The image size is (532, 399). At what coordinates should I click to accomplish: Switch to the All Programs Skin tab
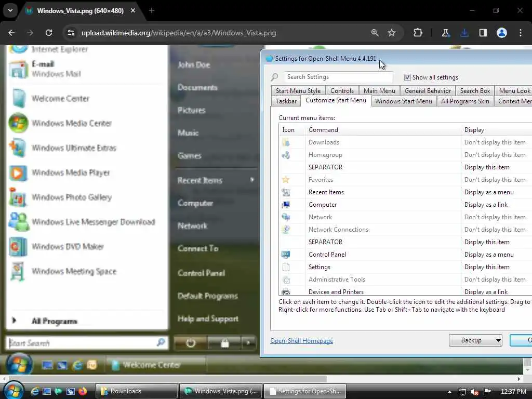[465, 101]
